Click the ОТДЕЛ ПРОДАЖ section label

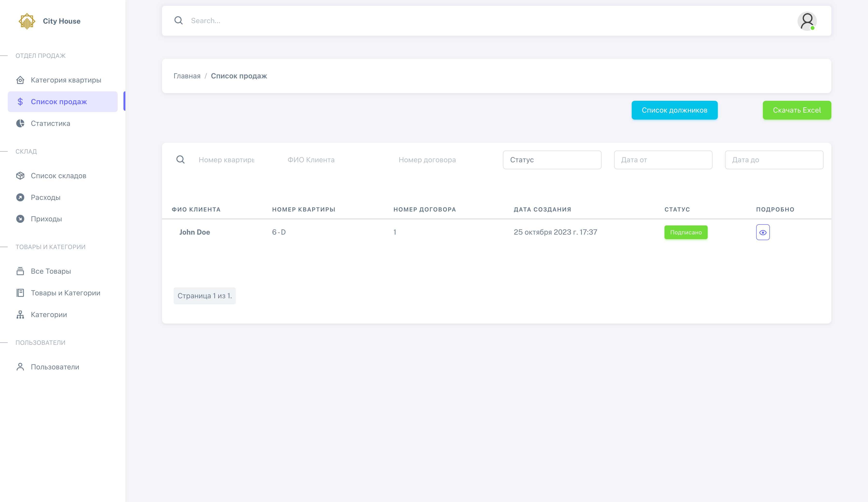[x=40, y=56]
